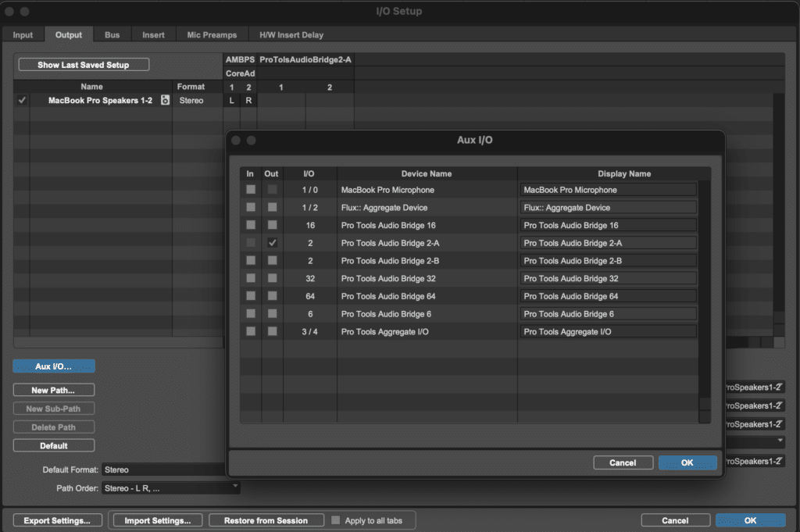This screenshot has width=800, height=532.
Task: Click the Import Settings button
Action: pos(158,520)
